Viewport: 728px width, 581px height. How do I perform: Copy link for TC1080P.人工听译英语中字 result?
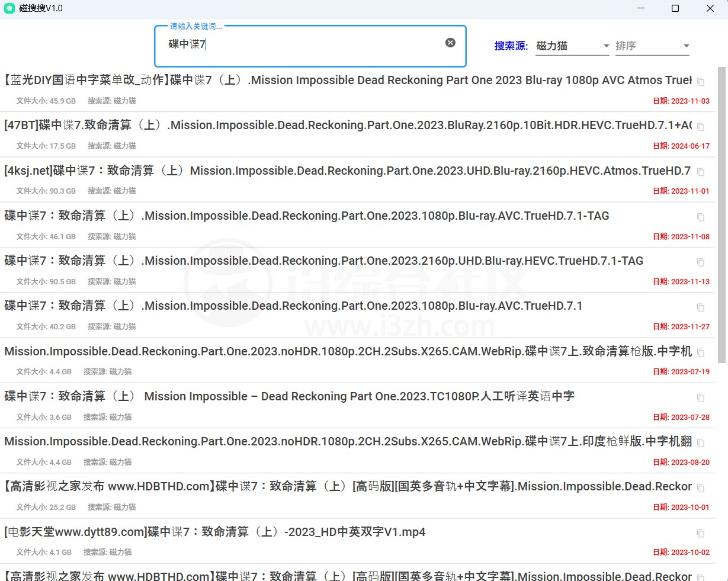coord(701,398)
